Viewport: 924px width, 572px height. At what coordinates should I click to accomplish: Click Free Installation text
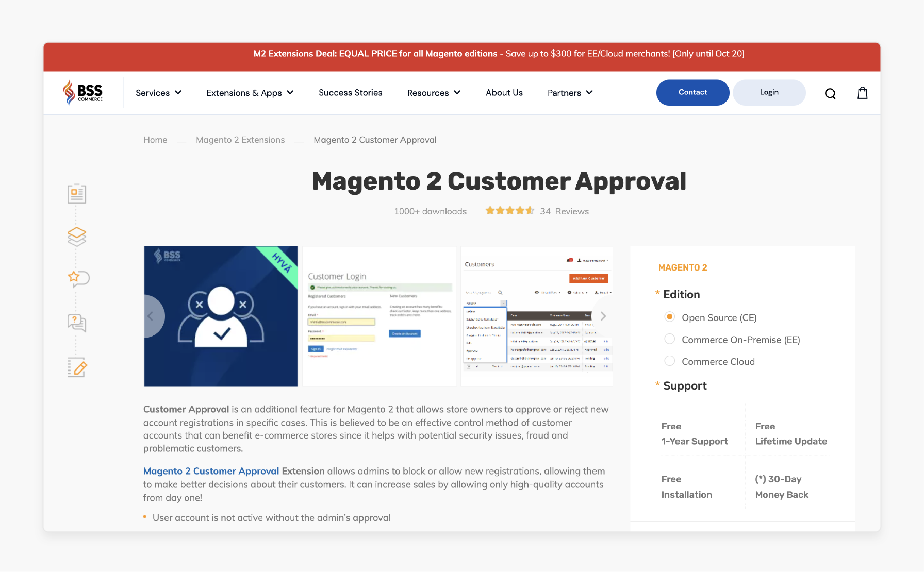point(686,486)
